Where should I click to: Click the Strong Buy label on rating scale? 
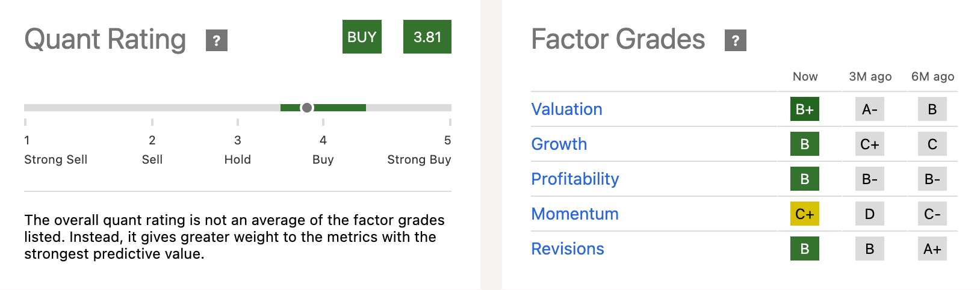point(419,159)
